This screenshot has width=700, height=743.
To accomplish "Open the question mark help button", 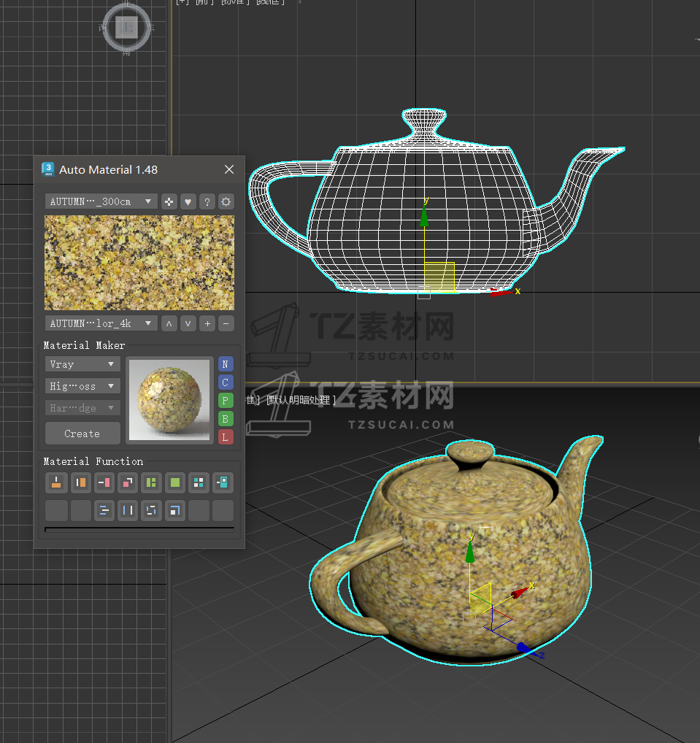I will tap(207, 201).
